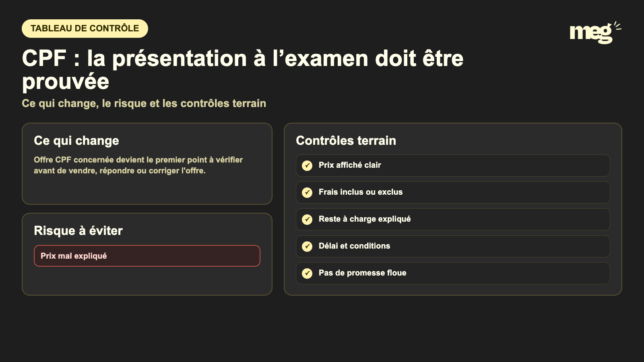Choose the Délai et conditions row
This screenshot has height=362, width=644.
coord(453,246)
